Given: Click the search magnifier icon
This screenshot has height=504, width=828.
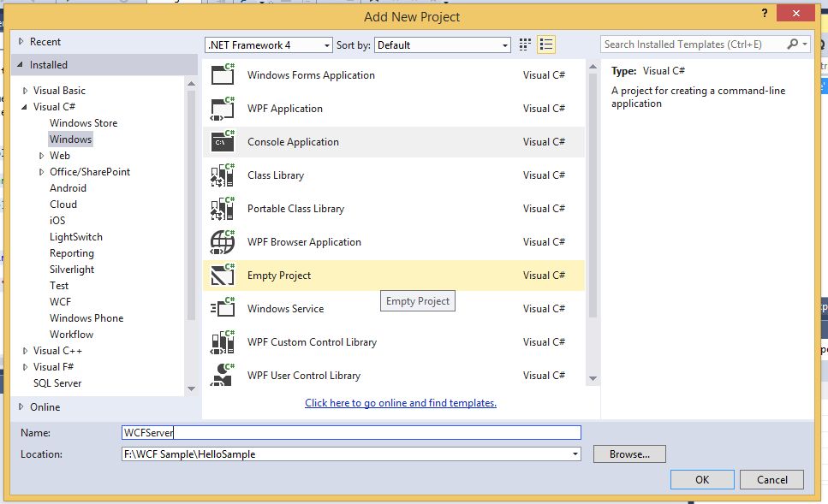Looking at the screenshot, I should pos(792,44).
